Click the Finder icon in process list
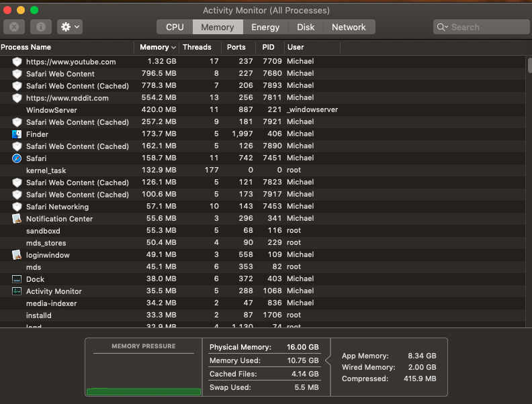 (17, 134)
